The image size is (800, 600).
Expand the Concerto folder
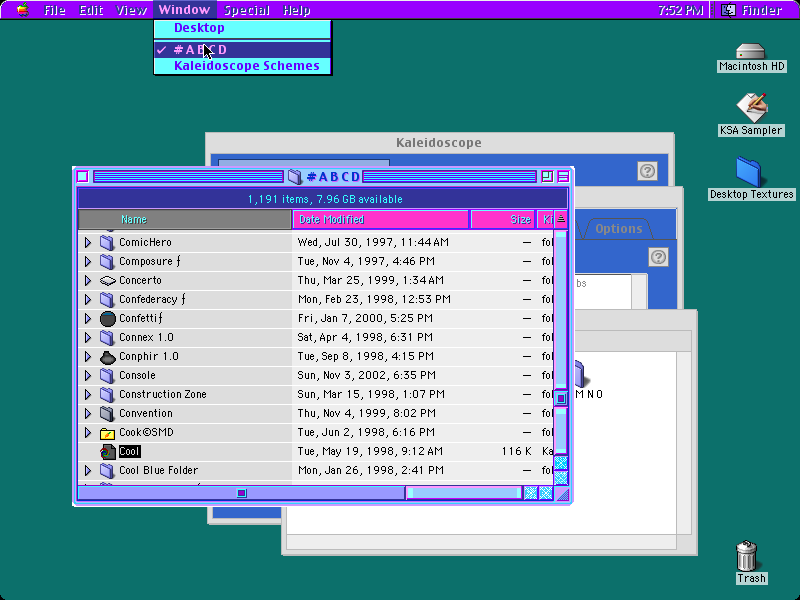coord(88,280)
